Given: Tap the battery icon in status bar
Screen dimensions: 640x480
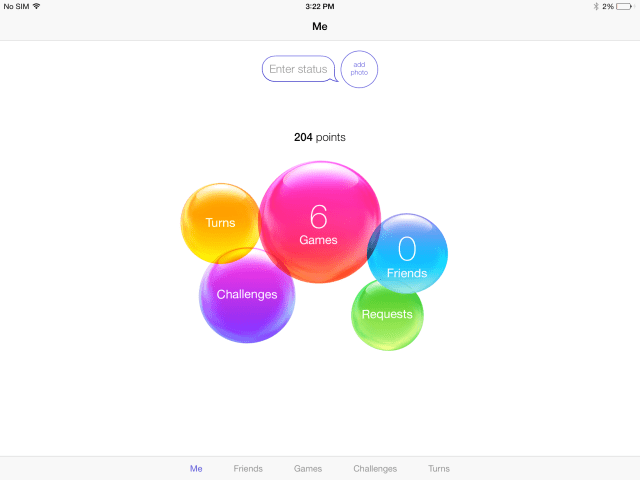Looking at the screenshot, I should pos(624,7).
